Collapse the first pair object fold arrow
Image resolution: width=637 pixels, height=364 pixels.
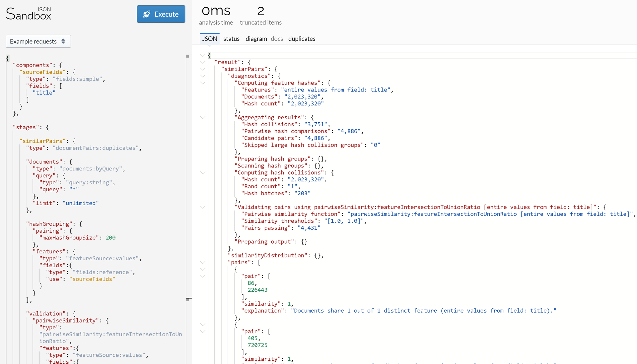203,269
